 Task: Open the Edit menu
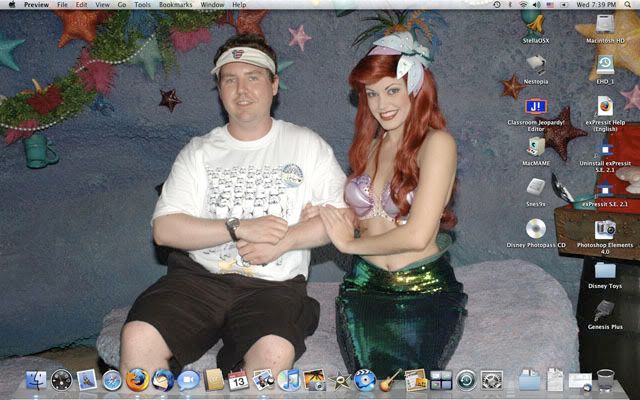point(82,5)
